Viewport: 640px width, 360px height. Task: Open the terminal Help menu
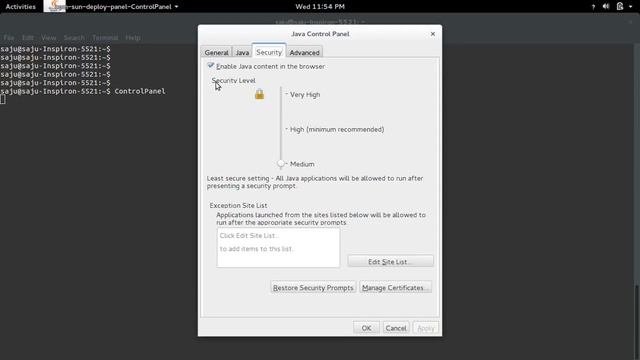(x=133, y=38)
